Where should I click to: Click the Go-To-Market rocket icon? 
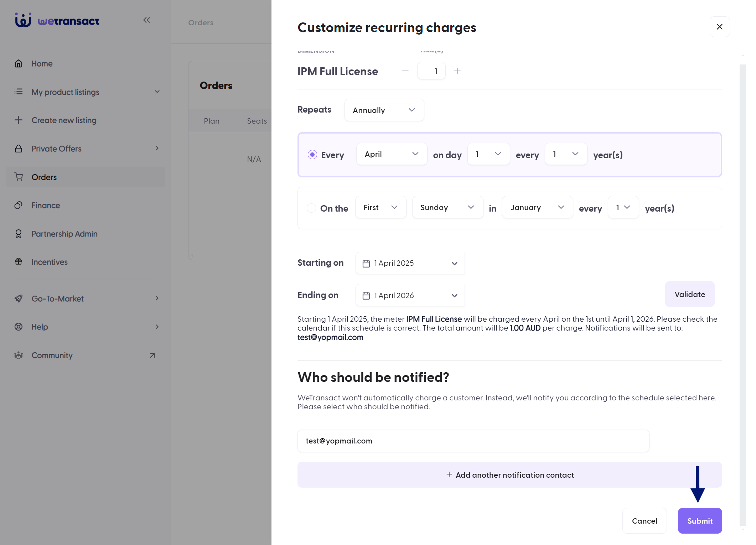pyautogui.click(x=19, y=299)
